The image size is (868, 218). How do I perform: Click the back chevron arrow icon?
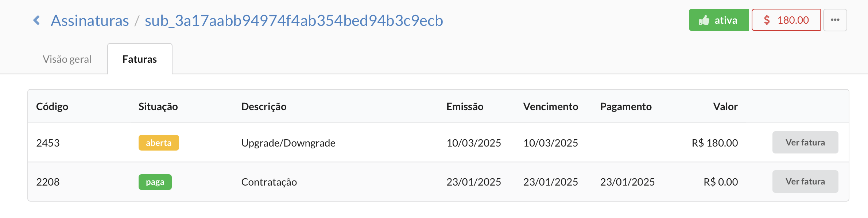tap(36, 20)
